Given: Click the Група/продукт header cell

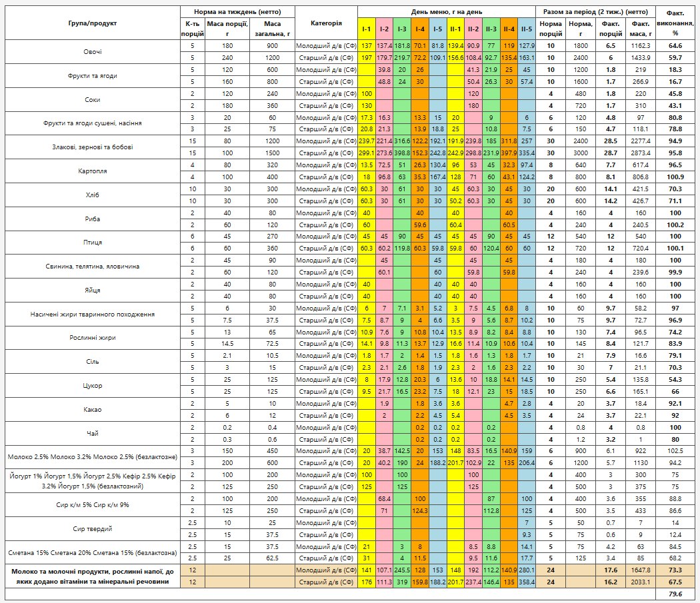Looking at the screenshot, I should point(93,23).
